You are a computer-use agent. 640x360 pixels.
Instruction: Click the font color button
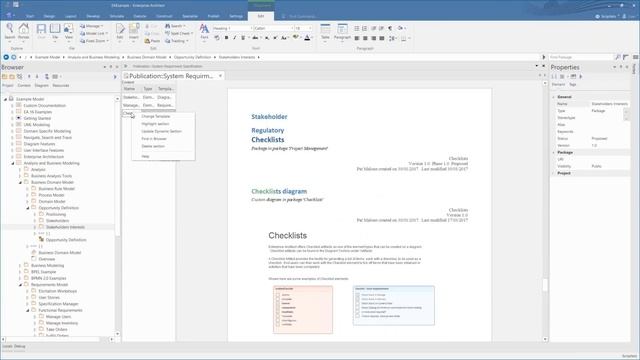307,38
